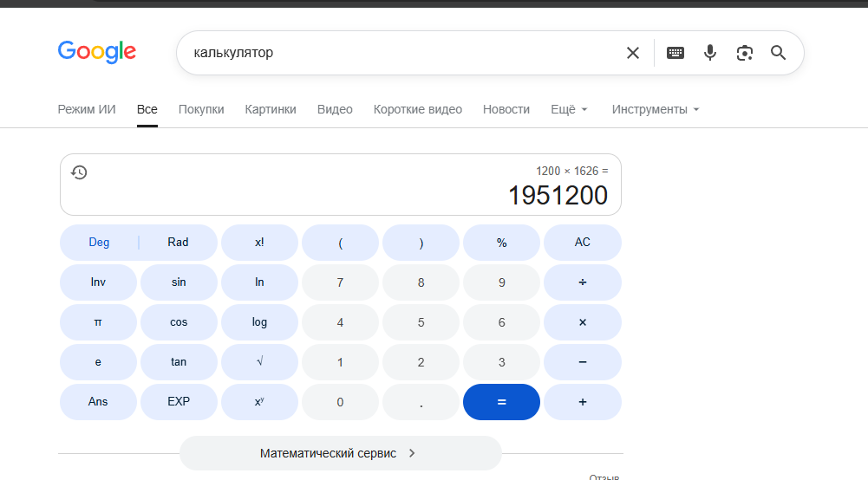Expand the Ещё dropdown menu
Screen dimensions: 868x480
(569, 109)
